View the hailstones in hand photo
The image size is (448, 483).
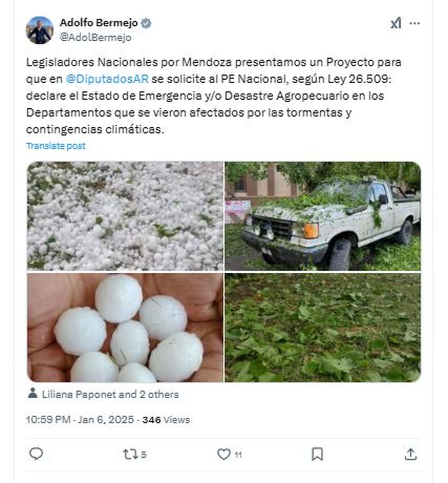point(125,327)
